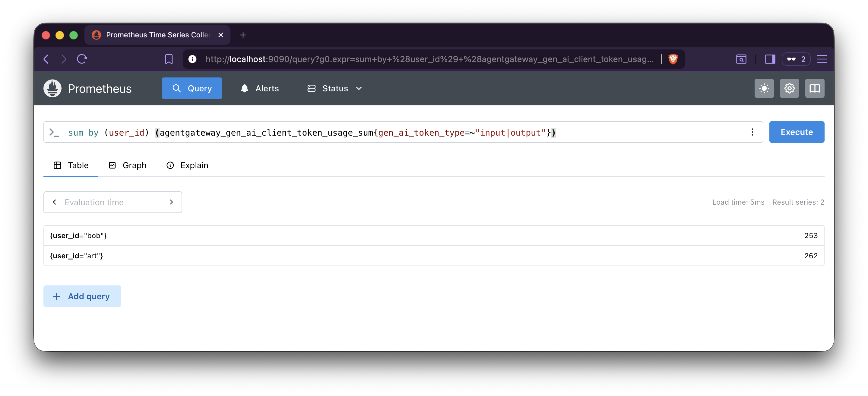868x396 pixels.
Task: Open the query options three-dot menu
Action: [752, 132]
